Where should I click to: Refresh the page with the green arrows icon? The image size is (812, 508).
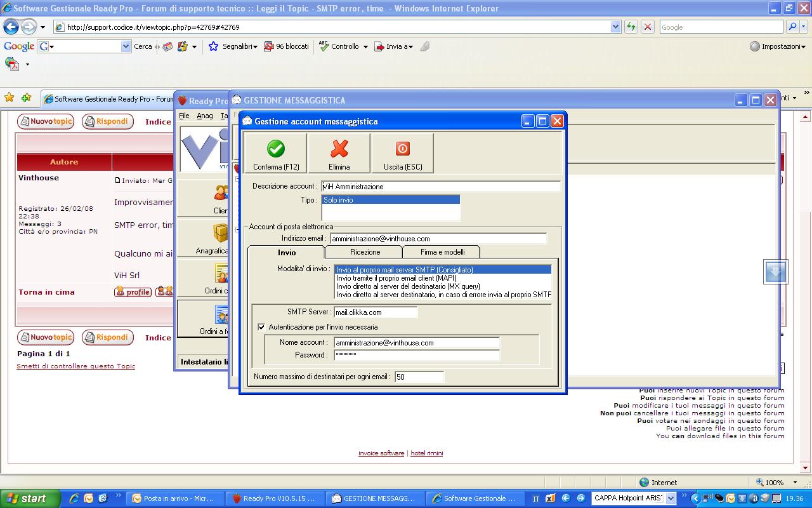point(631,27)
